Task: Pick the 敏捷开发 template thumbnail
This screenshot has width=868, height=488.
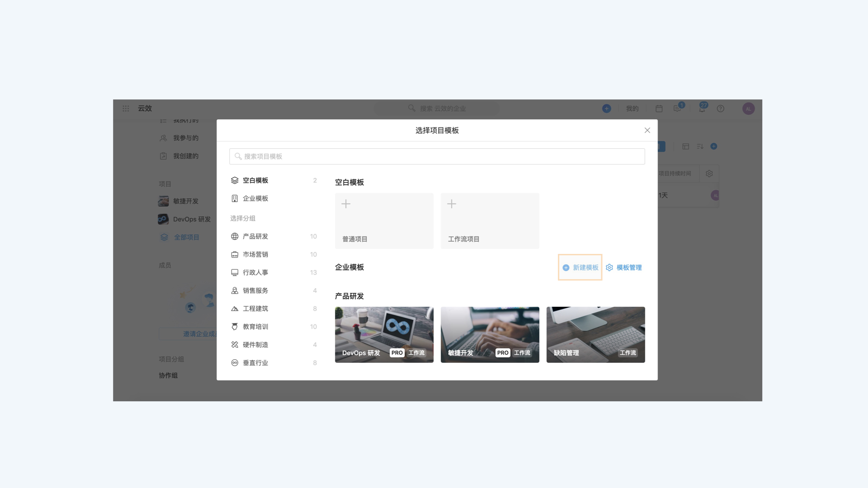Action: [490, 334]
